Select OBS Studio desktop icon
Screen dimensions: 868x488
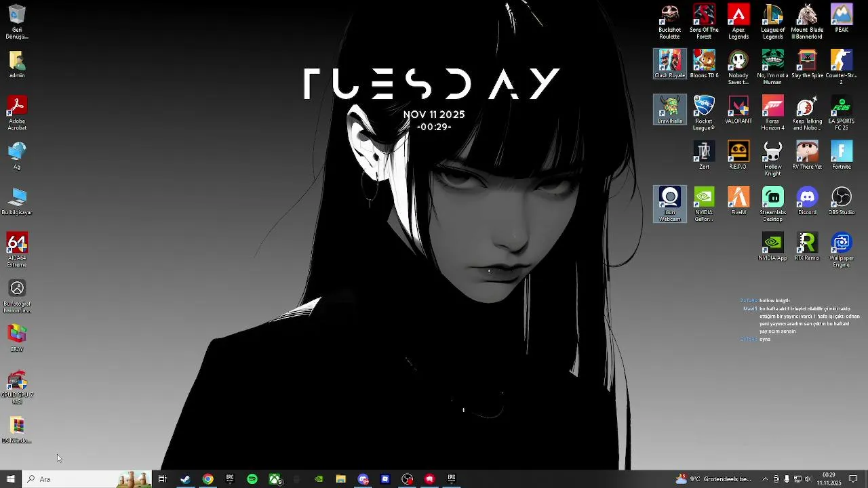[x=842, y=200]
